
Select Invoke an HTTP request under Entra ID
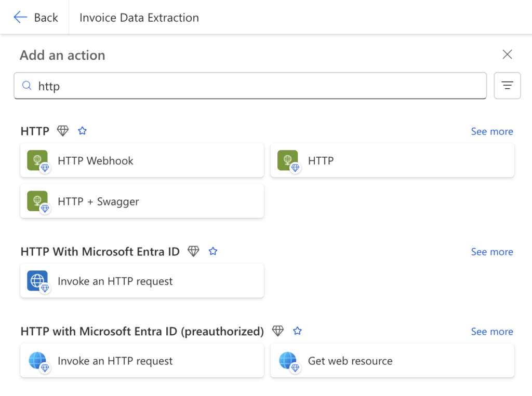pos(142,281)
